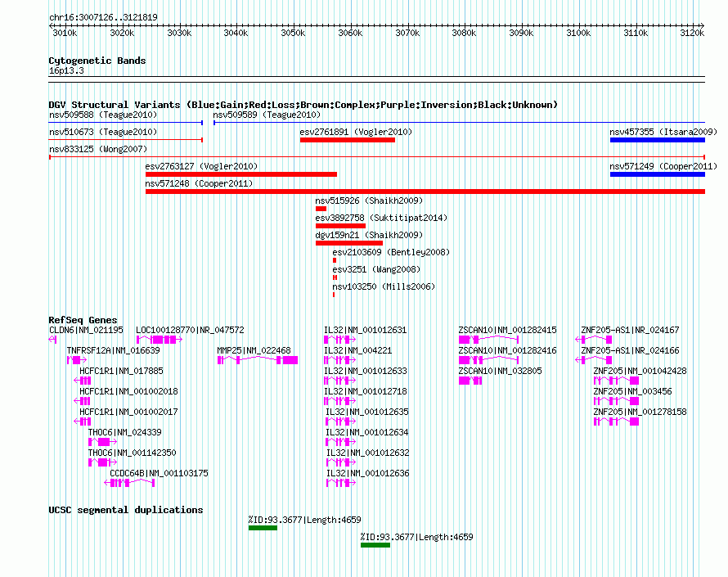Image resolution: width=728 pixels, height=577 pixels.
Task: Click the UCSC segmental duplications track title
Action: click(x=126, y=510)
